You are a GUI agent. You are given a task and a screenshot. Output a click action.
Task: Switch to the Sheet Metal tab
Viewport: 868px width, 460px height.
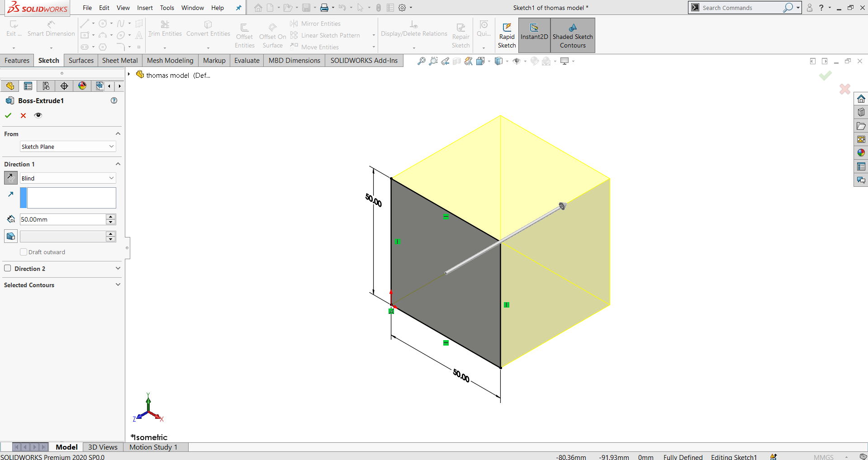click(x=120, y=61)
